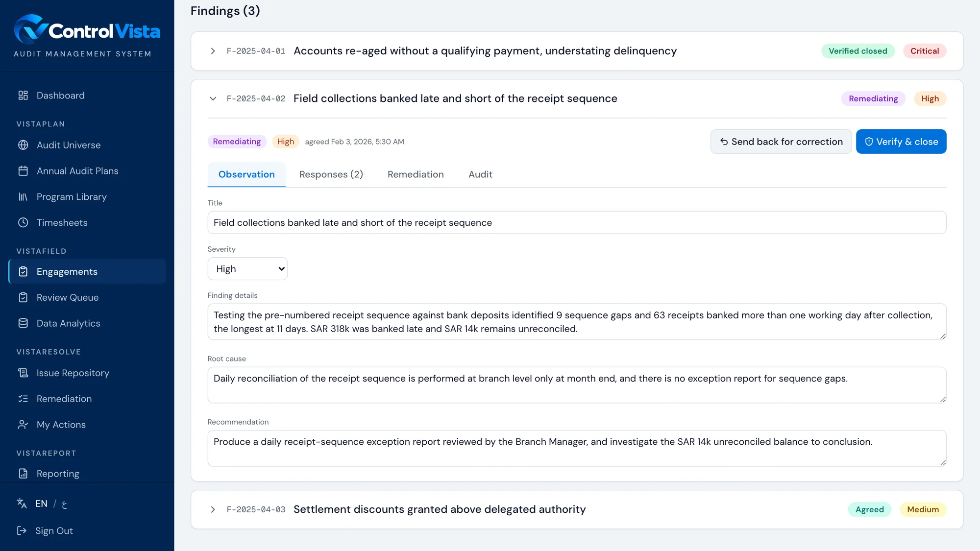Switch to the Responses (2) tab
The image size is (980, 551).
click(x=331, y=174)
